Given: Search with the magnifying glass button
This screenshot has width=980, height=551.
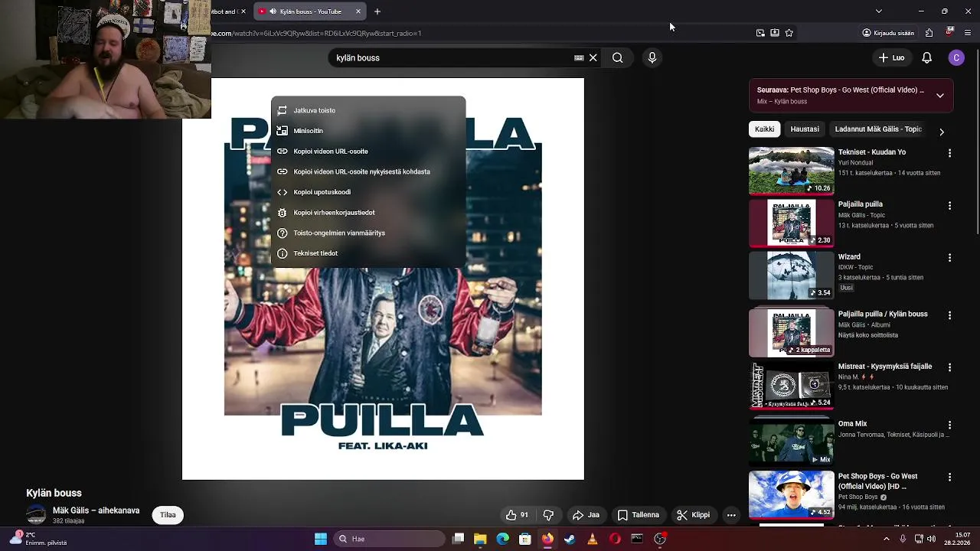Looking at the screenshot, I should 617,57.
